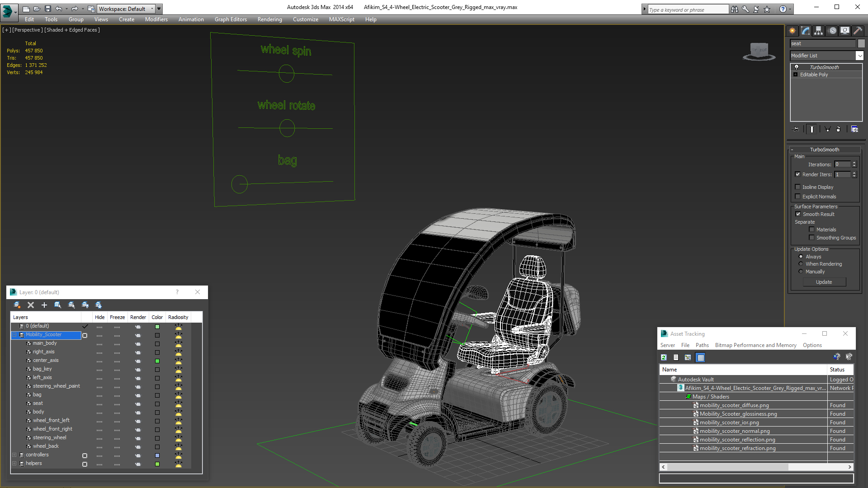Click Create New Layer icon
The height and width of the screenshot is (488, 868).
pos(17,305)
